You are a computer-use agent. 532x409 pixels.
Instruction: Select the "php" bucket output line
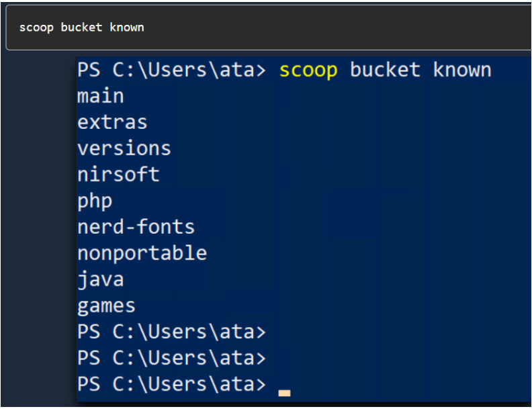[95, 201]
